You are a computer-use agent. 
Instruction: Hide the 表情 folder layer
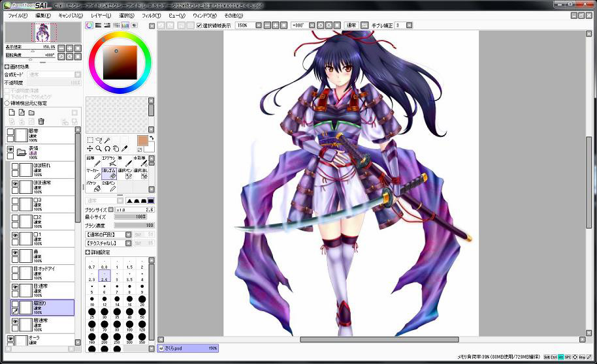pos(10,150)
